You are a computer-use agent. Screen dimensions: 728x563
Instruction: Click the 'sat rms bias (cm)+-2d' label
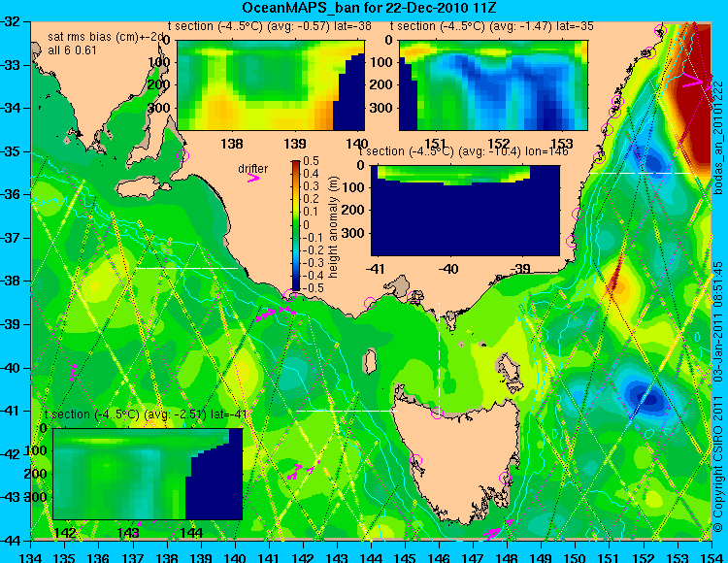(x=106, y=37)
